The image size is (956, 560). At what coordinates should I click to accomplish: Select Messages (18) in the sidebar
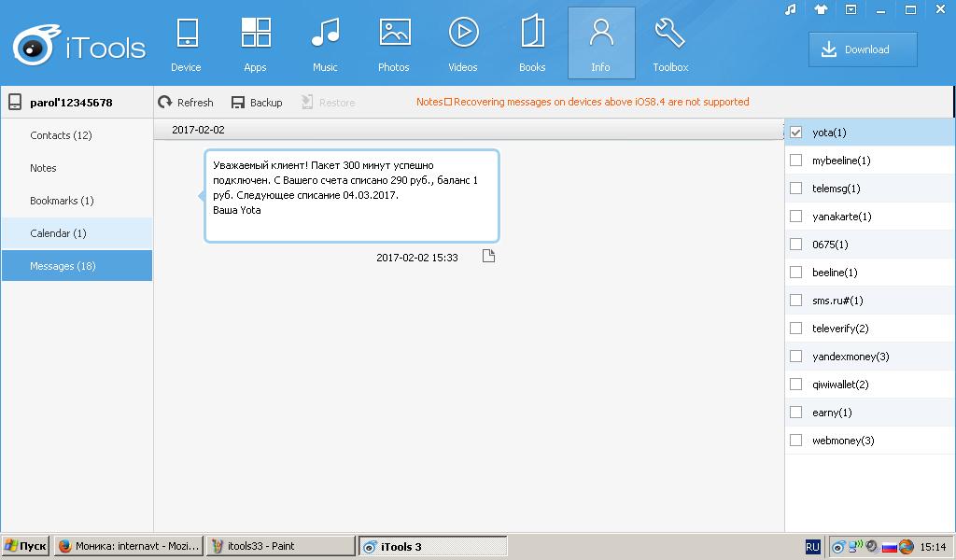point(77,266)
